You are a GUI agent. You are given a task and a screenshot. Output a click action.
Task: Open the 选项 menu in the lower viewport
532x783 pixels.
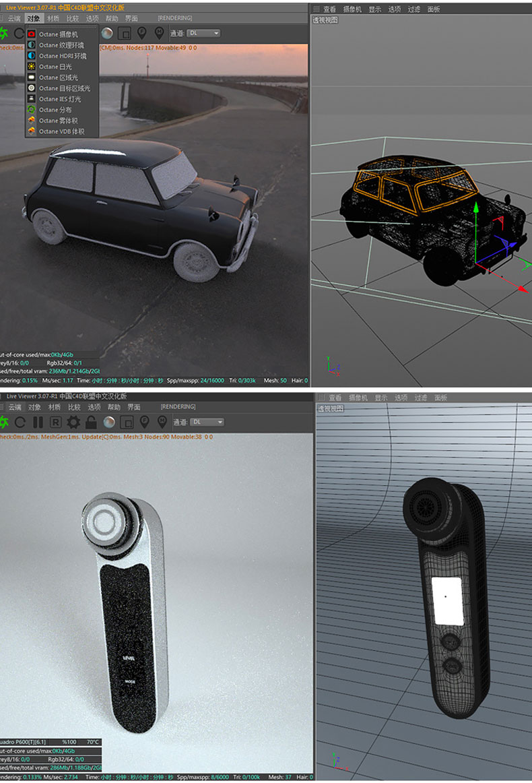[x=401, y=398]
